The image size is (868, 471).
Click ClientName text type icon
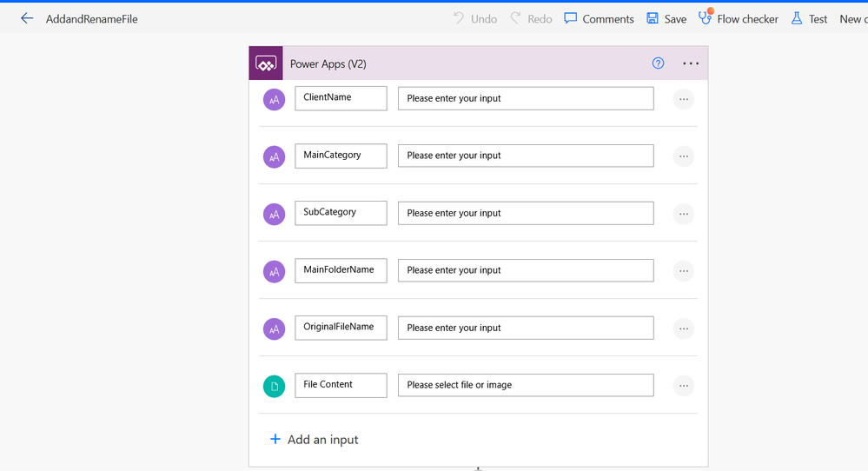pyautogui.click(x=274, y=100)
